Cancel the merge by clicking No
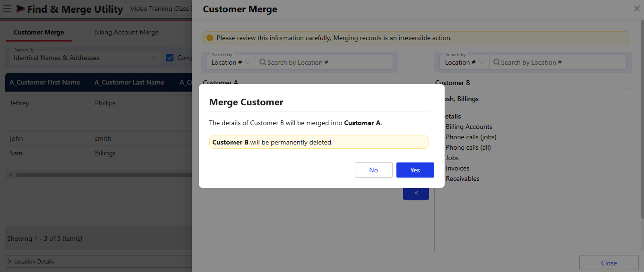This screenshot has height=272, width=644. pos(373,170)
